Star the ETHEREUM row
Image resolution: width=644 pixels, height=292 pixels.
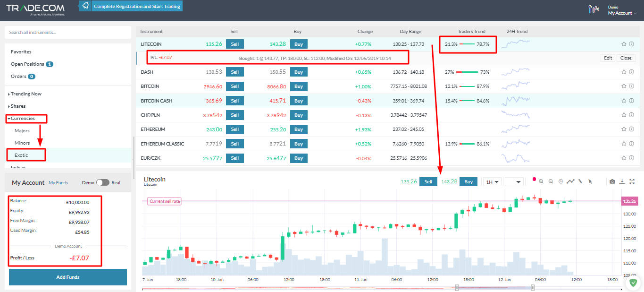pos(624,129)
